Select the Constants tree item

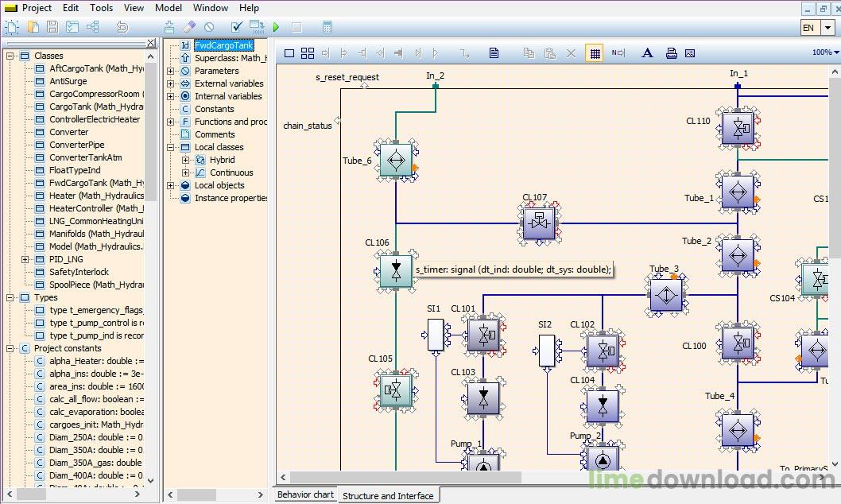click(x=214, y=110)
